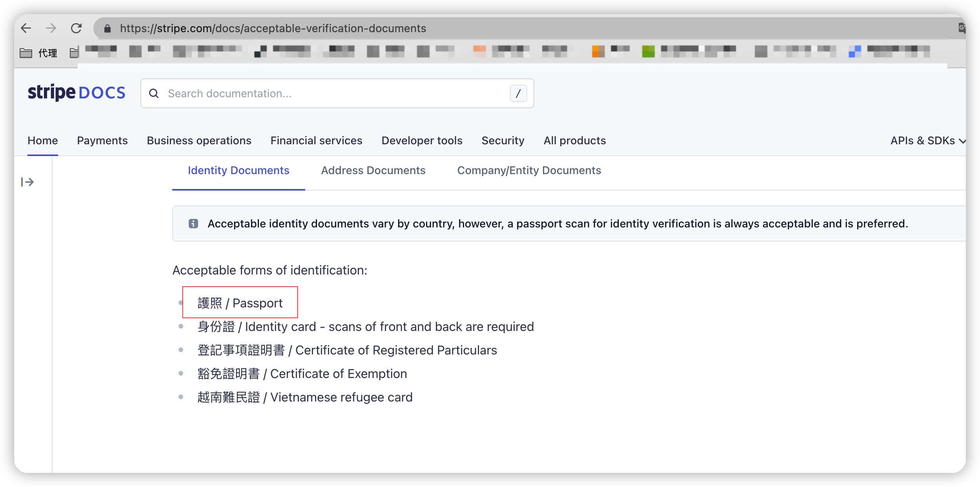This screenshot has width=980, height=487.
Task: Click the search magnifier icon
Action: pos(154,93)
